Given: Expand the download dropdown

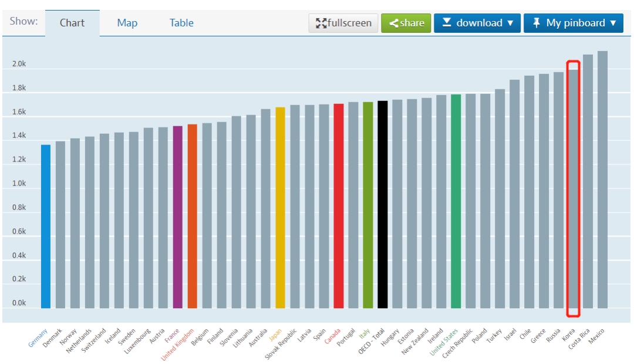Looking at the screenshot, I should coord(477,23).
